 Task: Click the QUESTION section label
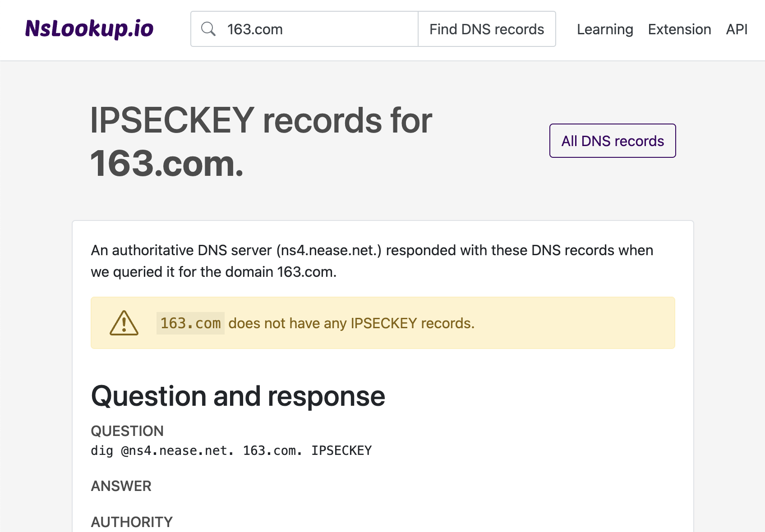(127, 431)
